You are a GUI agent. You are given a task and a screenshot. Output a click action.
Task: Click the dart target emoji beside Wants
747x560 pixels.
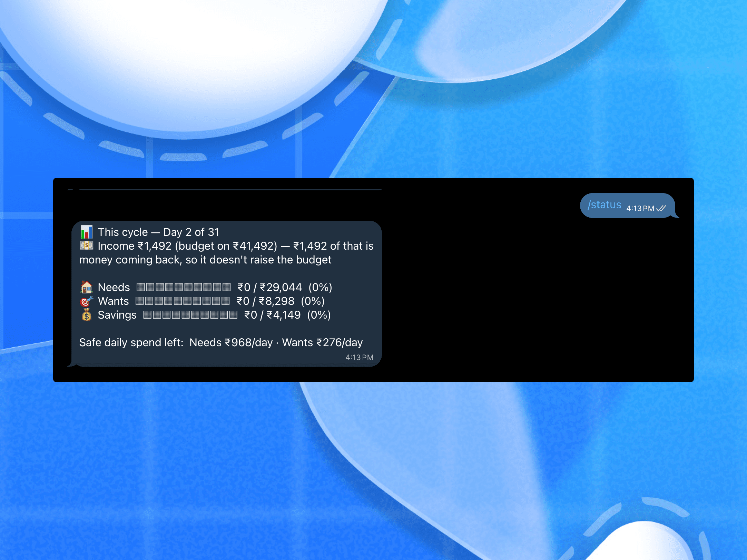coord(86,301)
